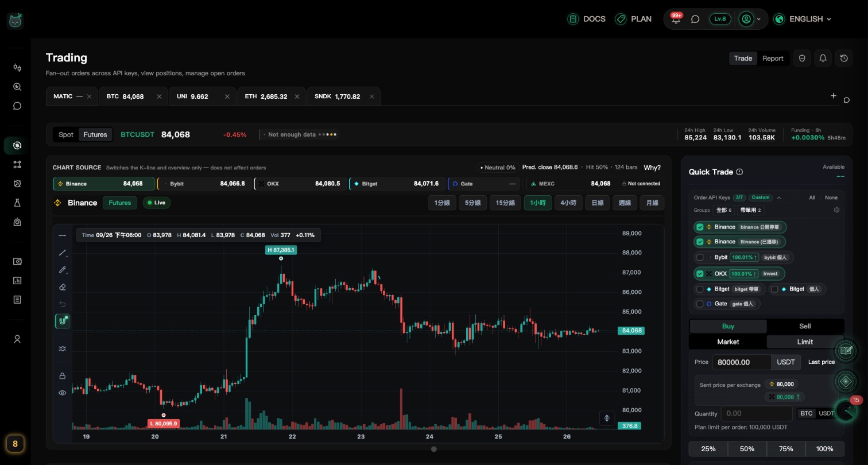Open the alerts bell on Trading header
Screen dimensions: 868x465
tap(823, 58)
